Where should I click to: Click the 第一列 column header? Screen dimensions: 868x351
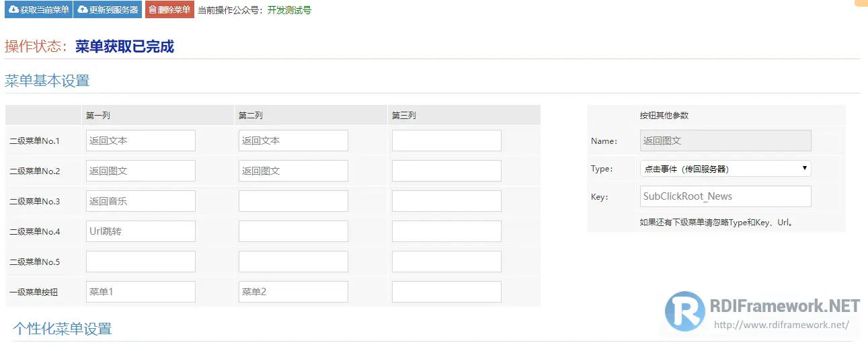click(98, 116)
